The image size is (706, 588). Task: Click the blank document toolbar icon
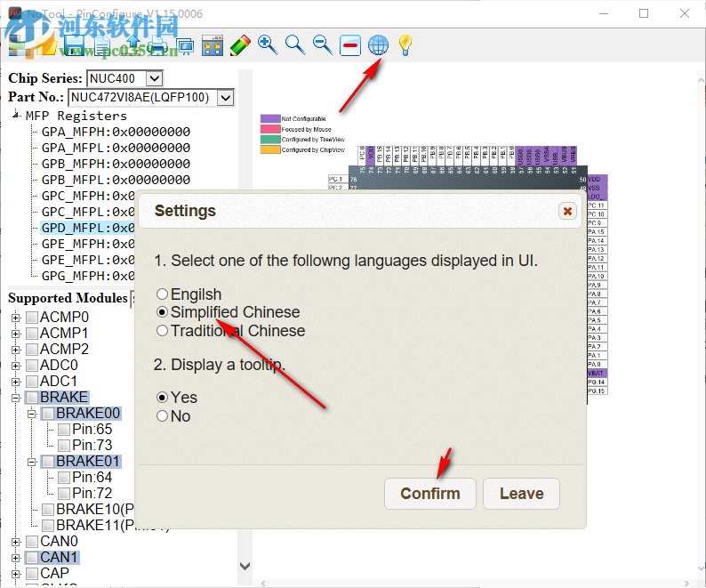point(102,45)
